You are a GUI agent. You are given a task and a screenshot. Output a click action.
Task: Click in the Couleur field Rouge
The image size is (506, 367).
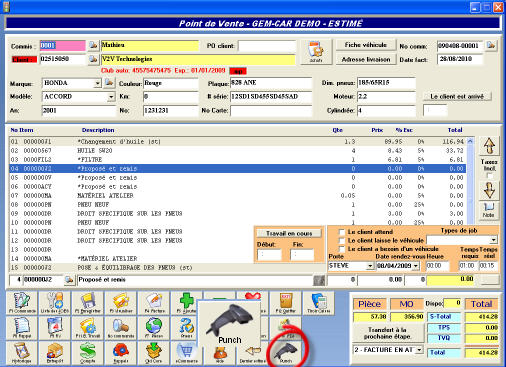point(170,83)
